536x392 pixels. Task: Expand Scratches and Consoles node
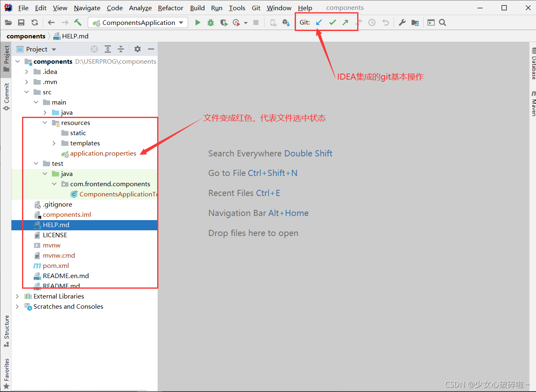pos(17,306)
